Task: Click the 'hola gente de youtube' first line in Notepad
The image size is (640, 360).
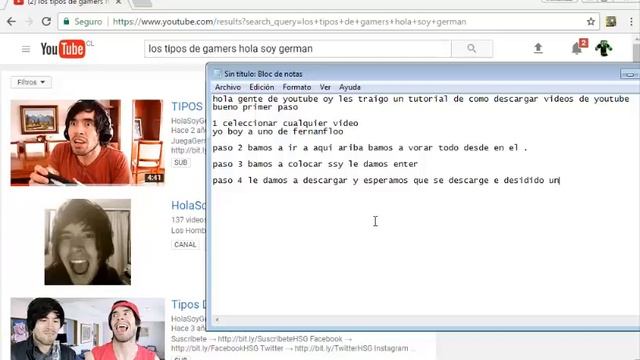Action: coord(421,99)
